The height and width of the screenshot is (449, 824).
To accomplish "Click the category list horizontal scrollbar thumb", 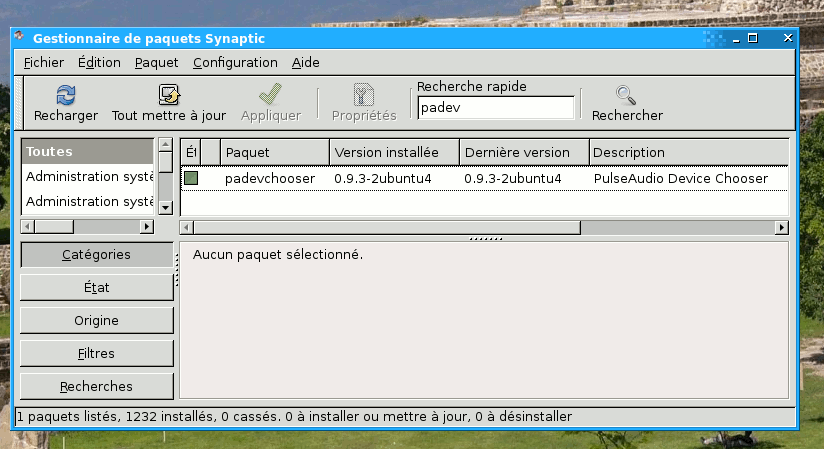I will [54, 227].
